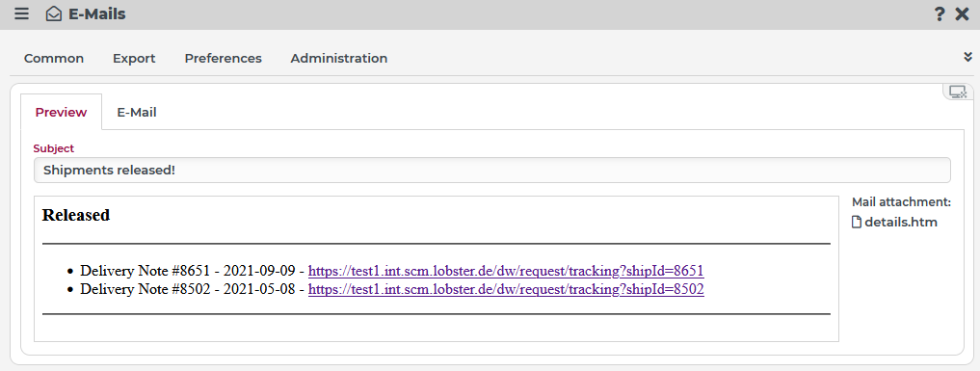The height and width of the screenshot is (371, 980).
Task: Close the E-Mails window
Action: (963, 14)
